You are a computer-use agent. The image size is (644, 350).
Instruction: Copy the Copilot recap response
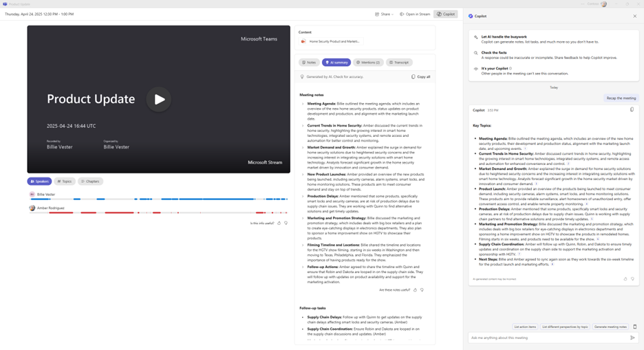(x=632, y=109)
